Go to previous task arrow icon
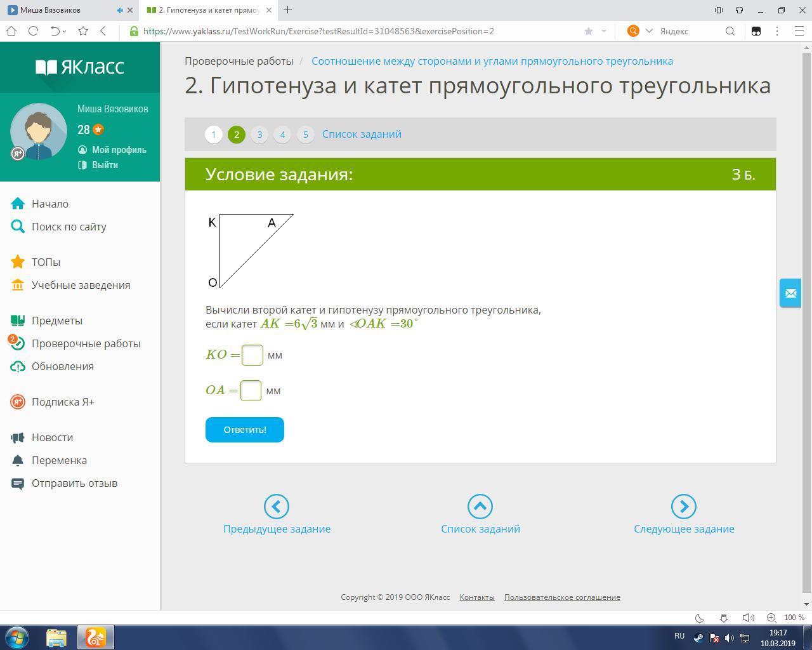 tap(277, 507)
